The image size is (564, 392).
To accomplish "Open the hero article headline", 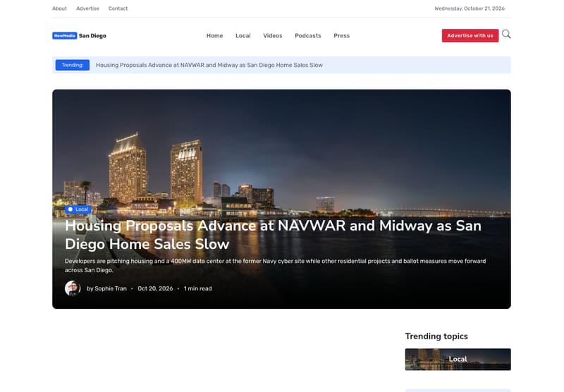I will (x=273, y=235).
